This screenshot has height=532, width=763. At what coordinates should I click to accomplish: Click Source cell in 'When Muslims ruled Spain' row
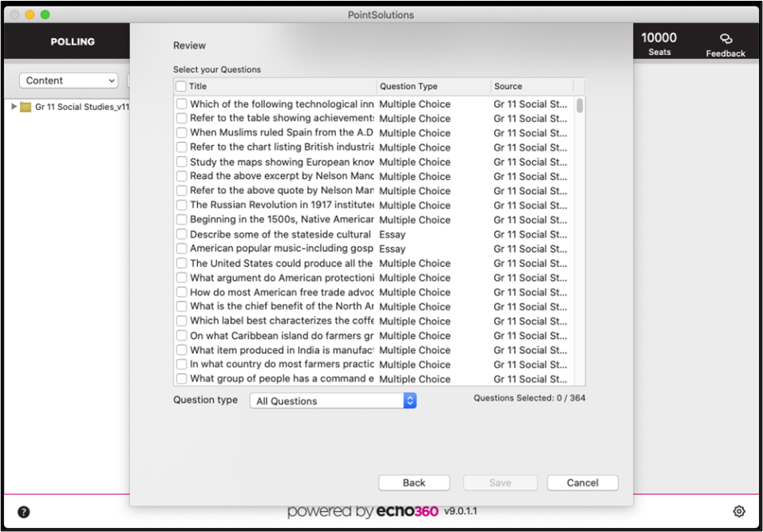click(531, 132)
